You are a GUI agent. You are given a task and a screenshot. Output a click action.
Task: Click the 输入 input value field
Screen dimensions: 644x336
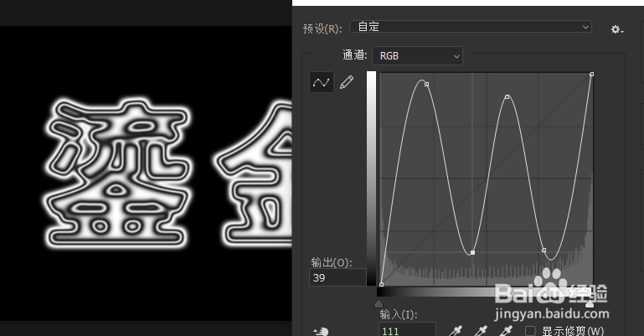[407, 329]
